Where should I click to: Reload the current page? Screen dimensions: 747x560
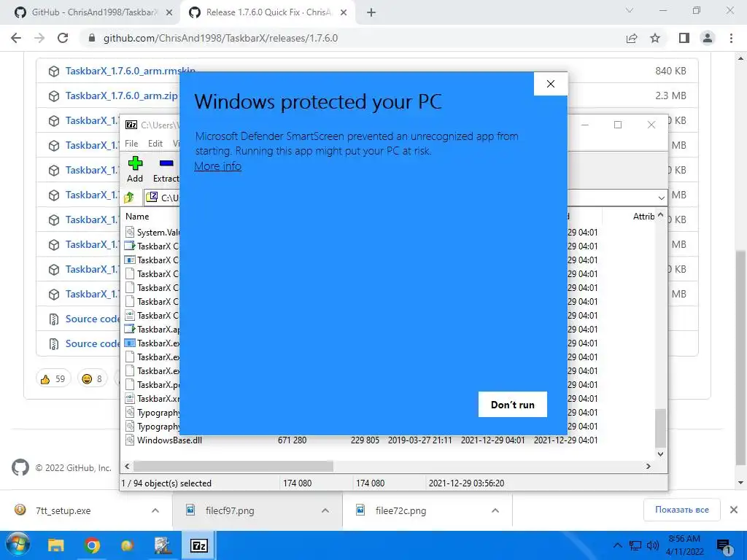(63, 38)
